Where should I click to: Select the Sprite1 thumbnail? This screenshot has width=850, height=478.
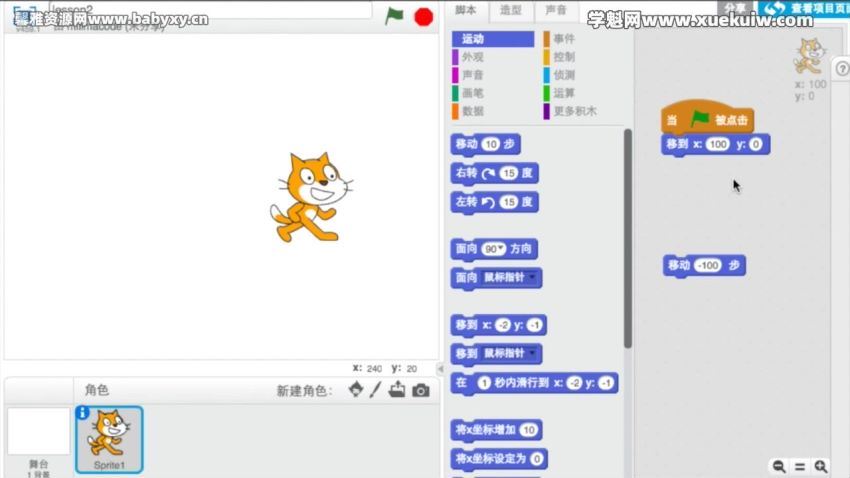click(109, 440)
